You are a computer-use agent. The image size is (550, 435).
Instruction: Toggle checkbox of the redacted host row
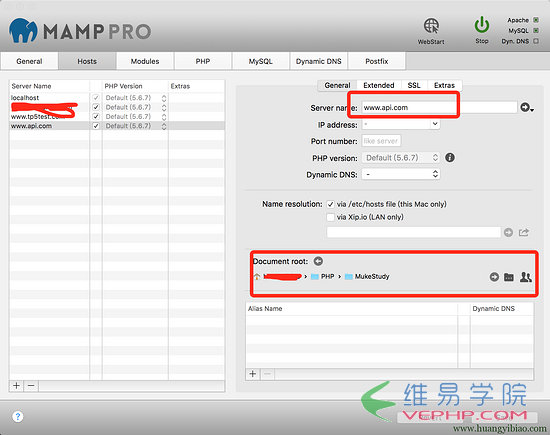pos(96,107)
